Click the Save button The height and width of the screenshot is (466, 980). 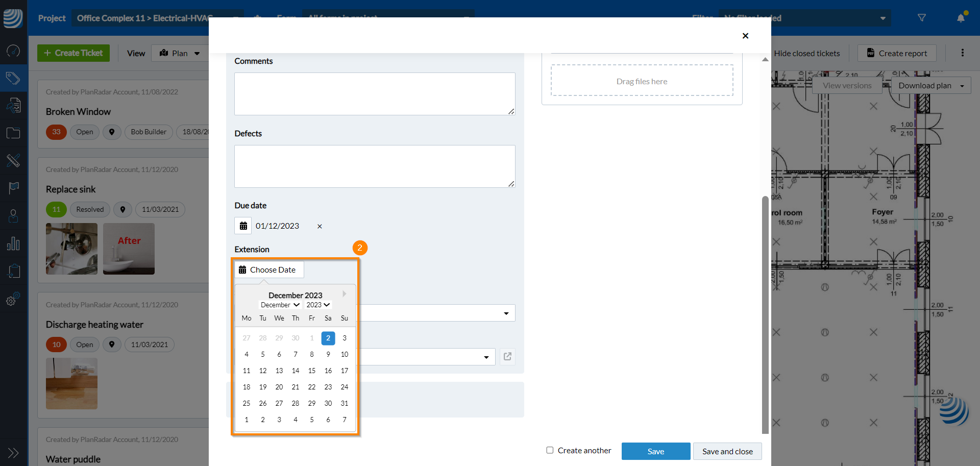[x=655, y=451]
